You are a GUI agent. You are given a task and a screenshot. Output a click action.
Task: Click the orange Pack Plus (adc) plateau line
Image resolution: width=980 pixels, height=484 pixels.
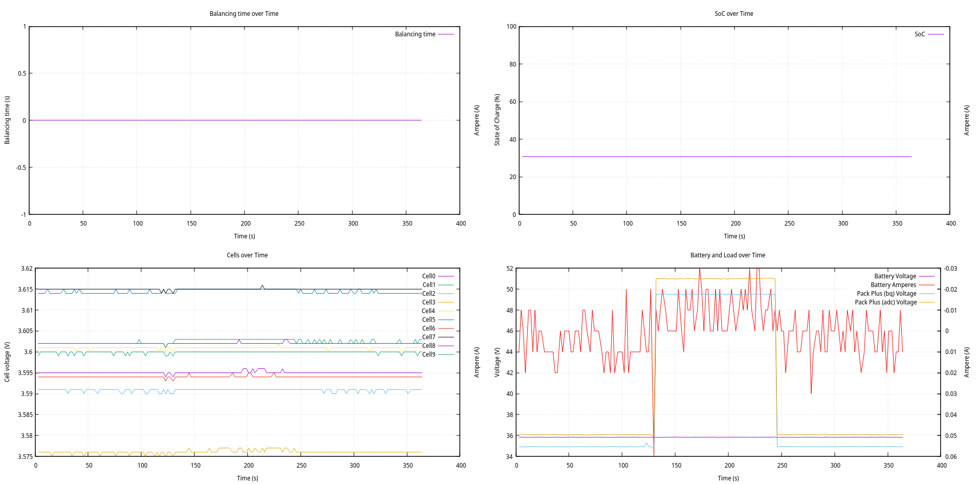point(715,278)
